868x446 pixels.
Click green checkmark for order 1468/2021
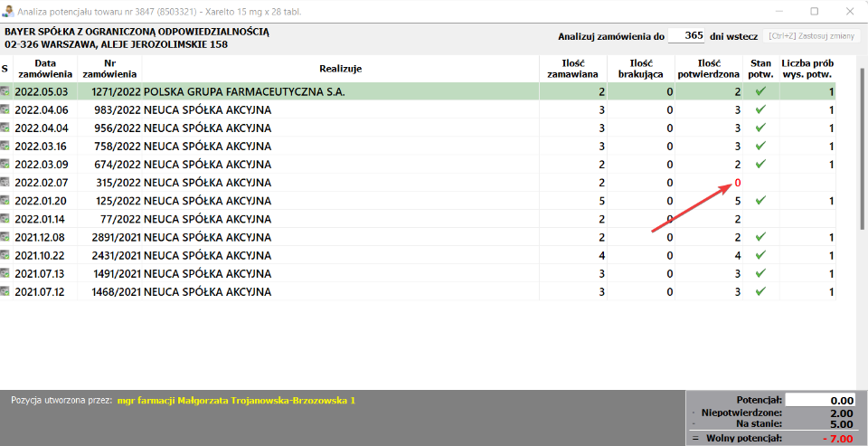point(760,291)
